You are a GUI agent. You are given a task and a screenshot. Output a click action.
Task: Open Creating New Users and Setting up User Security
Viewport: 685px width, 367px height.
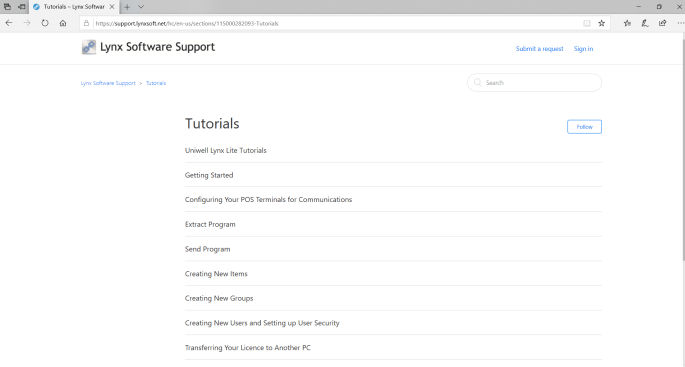[262, 323]
